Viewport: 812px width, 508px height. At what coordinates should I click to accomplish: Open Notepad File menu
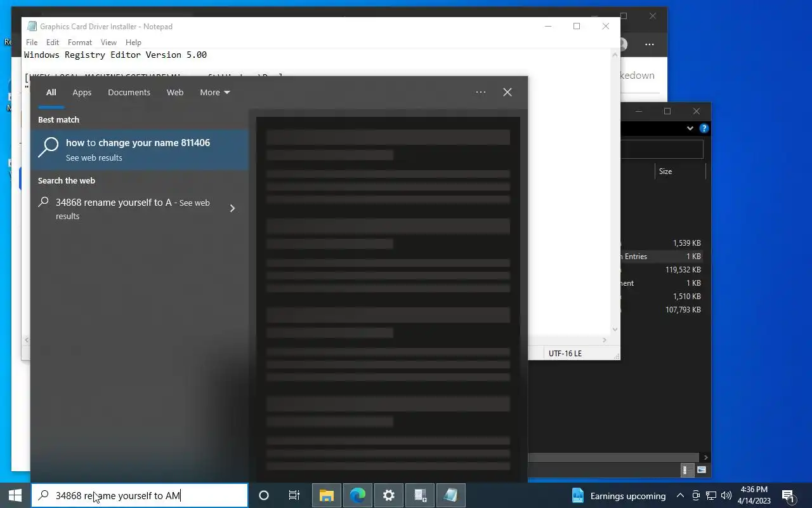pos(32,43)
